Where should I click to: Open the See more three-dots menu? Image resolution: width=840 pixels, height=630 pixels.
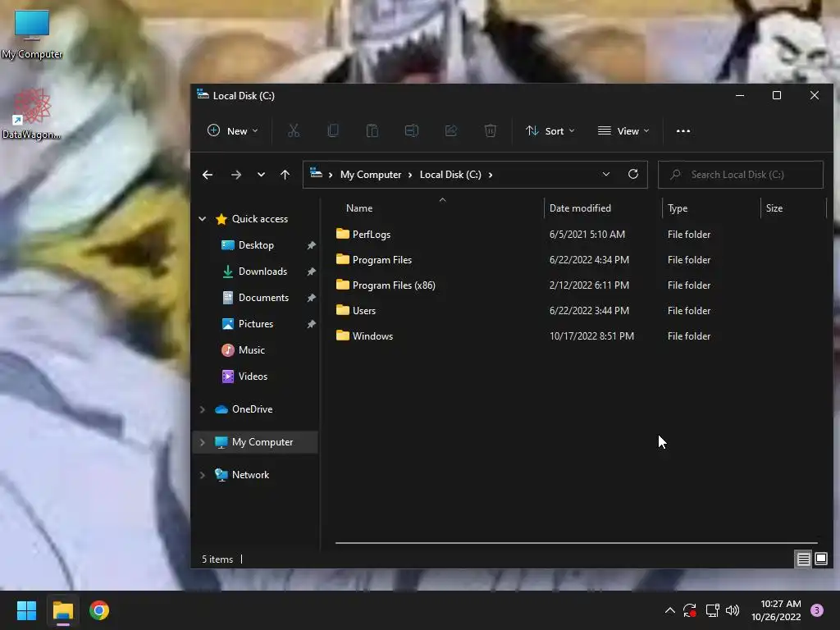[x=683, y=130]
